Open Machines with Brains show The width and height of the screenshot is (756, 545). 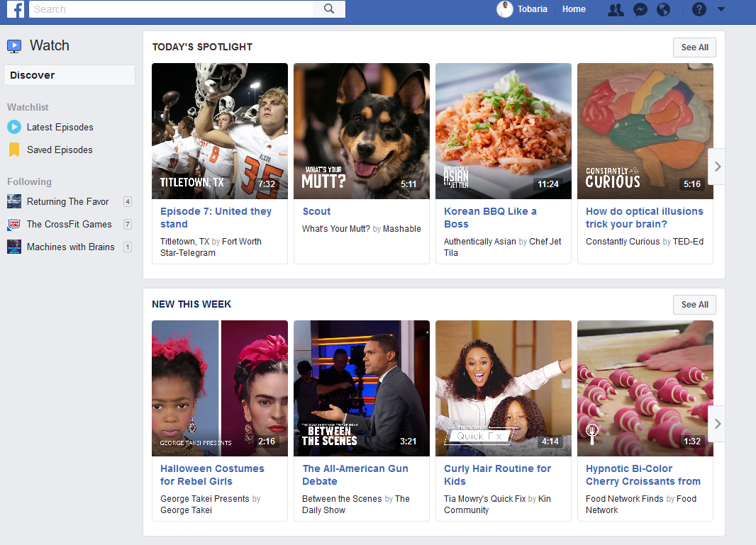click(71, 247)
